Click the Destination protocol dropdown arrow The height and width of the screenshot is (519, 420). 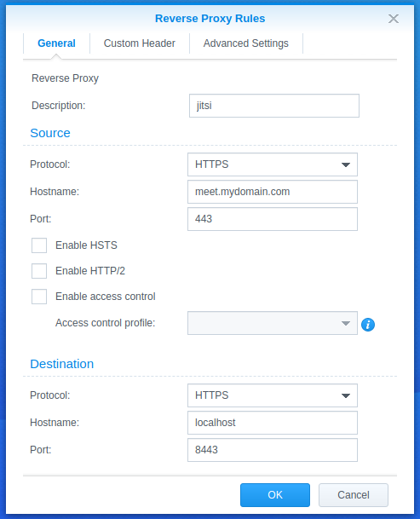coord(346,395)
